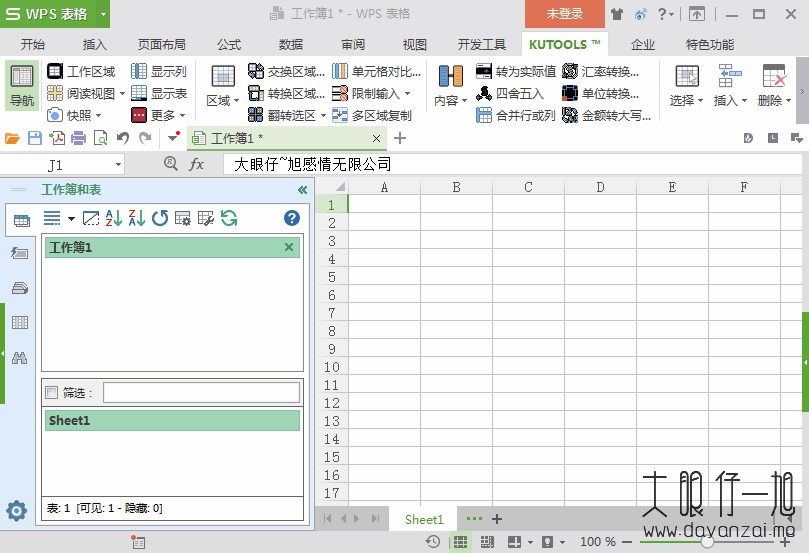Click the 筛选 filter text field

[x=201, y=393]
